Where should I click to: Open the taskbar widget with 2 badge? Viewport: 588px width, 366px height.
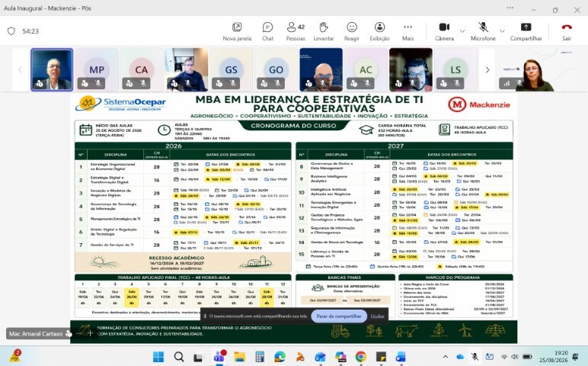click(15, 356)
